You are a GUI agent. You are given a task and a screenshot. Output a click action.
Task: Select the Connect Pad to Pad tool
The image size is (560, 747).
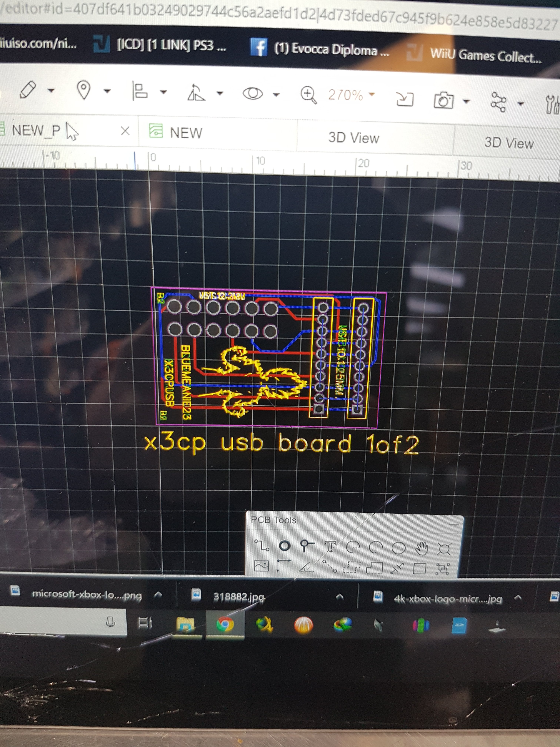329,567
